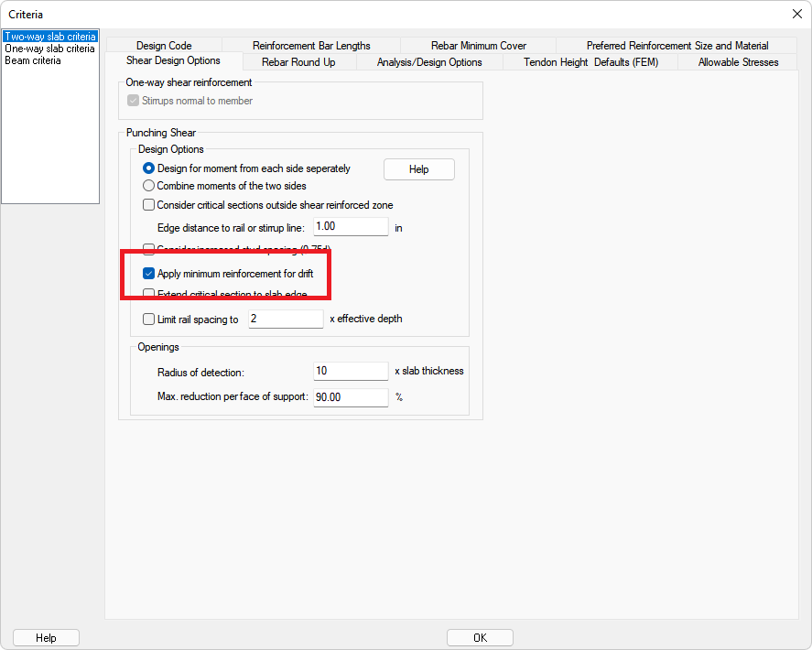Enable Limit rail spacing checkbox
Image resolution: width=812 pixels, height=650 pixels.
(149, 320)
